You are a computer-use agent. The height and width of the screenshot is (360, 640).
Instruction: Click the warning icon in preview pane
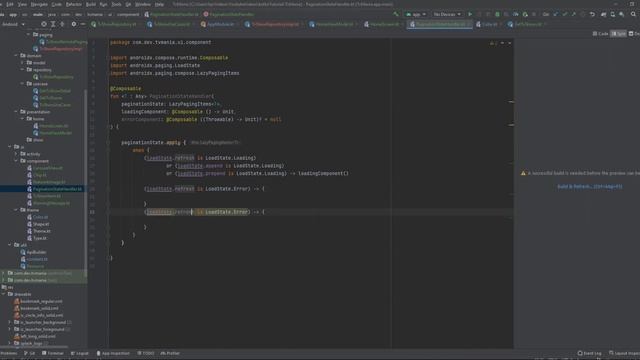click(x=523, y=173)
